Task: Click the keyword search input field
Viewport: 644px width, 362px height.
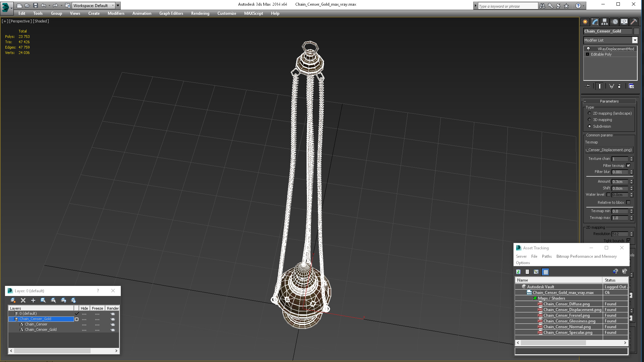Action: [x=507, y=6]
